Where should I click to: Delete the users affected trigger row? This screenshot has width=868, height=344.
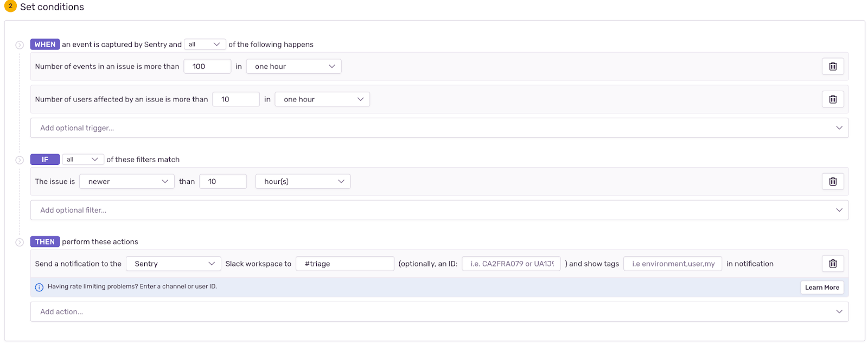833,99
